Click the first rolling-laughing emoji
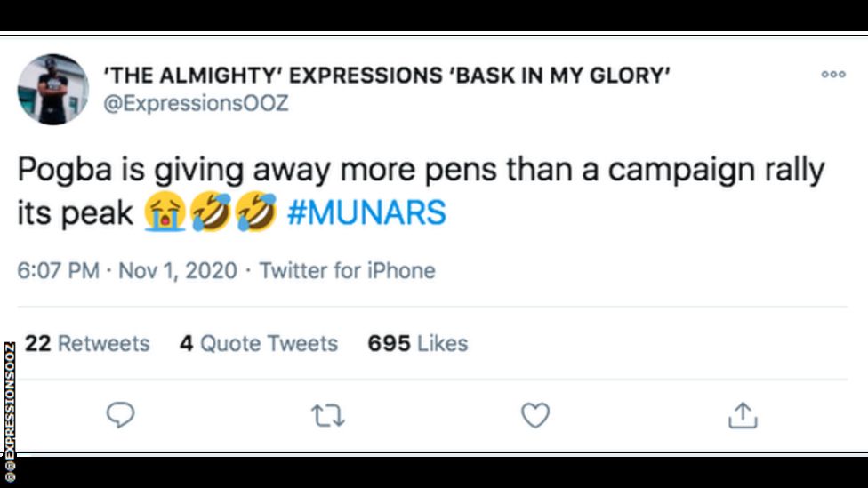 pos(211,213)
